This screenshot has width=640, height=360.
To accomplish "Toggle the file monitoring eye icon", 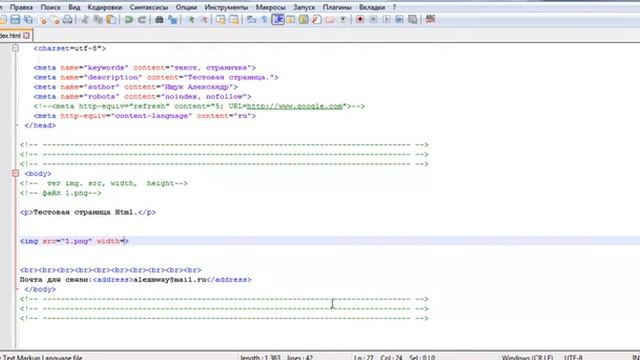I will (343, 19).
